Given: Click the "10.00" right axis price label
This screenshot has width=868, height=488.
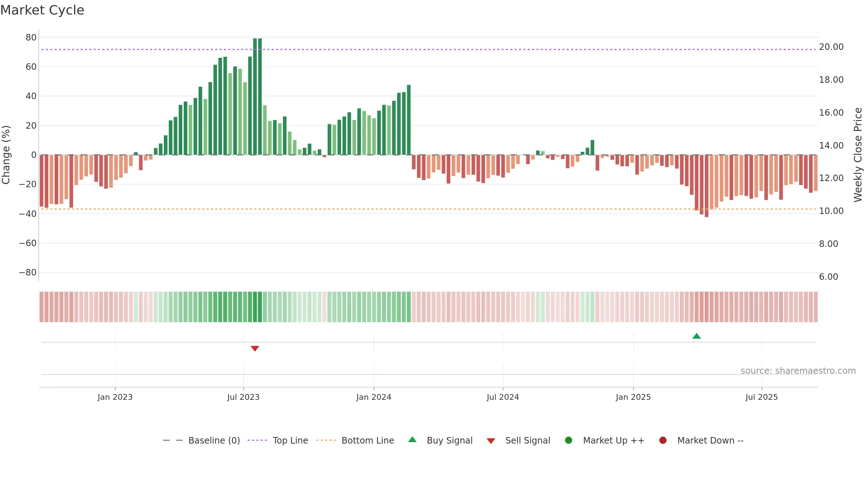Looking at the screenshot, I should [x=831, y=211].
